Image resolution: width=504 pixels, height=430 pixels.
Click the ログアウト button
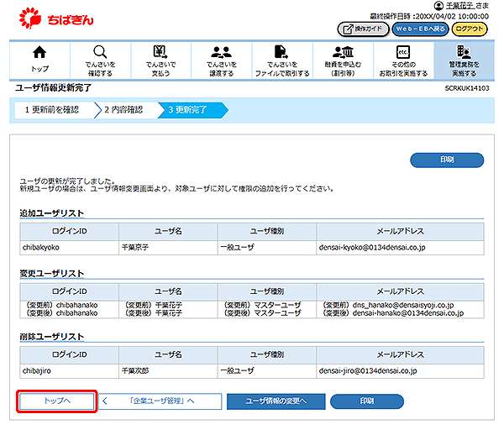point(470,29)
